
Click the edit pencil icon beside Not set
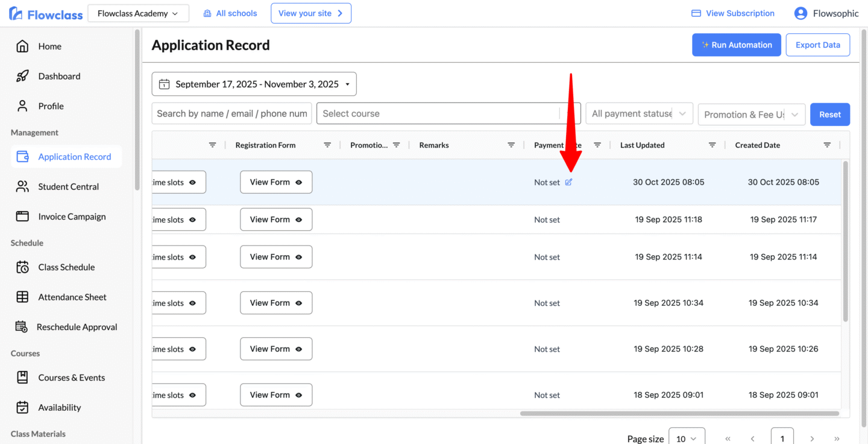(568, 182)
